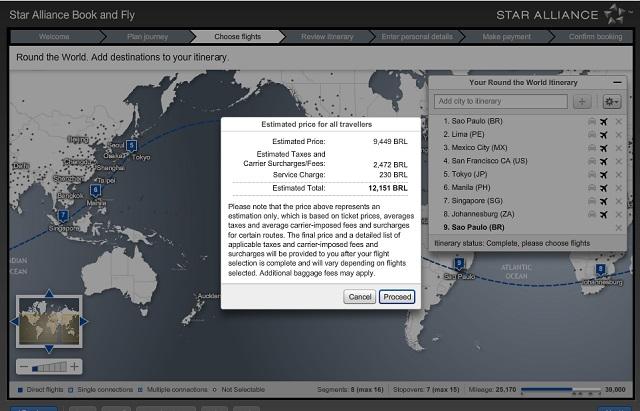The image size is (640, 411).
Task: Click the airplane icon beside Manila (PH)
Action: coord(604,188)
